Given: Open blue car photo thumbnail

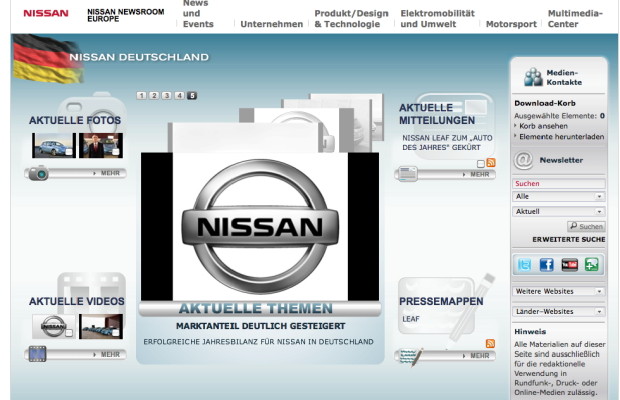Looking at the screenshot, I should (x=54, y=145).
